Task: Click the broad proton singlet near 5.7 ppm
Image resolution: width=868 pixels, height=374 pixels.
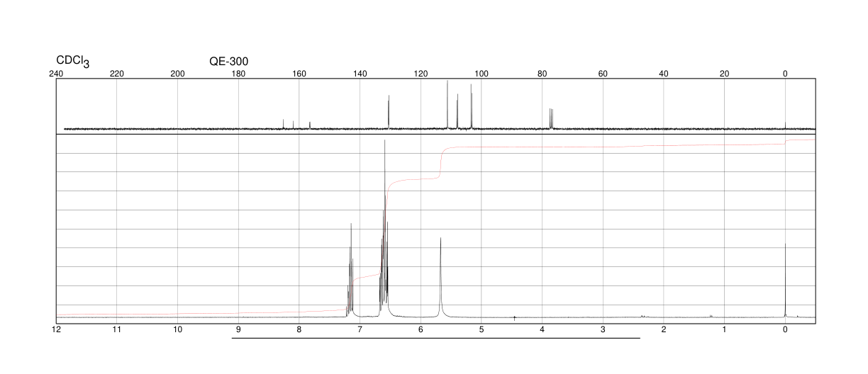Action: coord(441,277)
